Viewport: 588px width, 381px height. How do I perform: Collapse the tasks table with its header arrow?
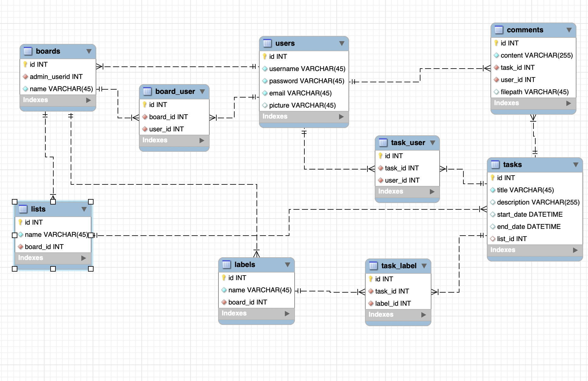(576, 165)
